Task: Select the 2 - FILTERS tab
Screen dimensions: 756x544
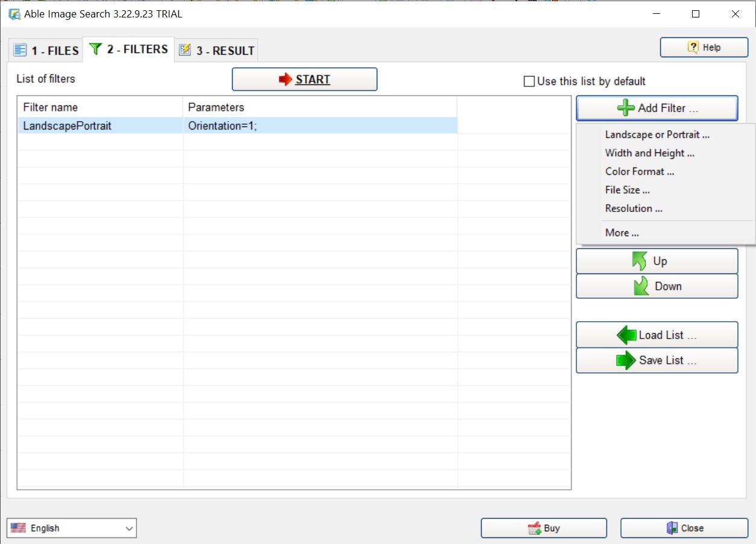Action: pos(128,49)
